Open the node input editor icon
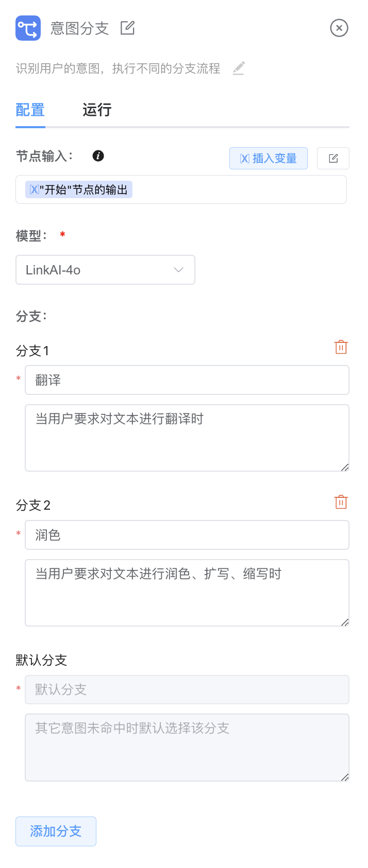 pos(333,158)
